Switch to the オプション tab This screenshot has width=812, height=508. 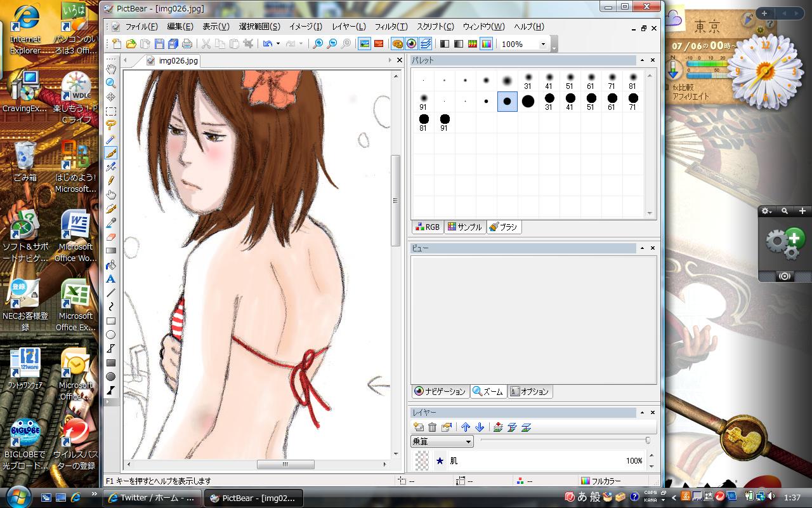tap(529, 391)
